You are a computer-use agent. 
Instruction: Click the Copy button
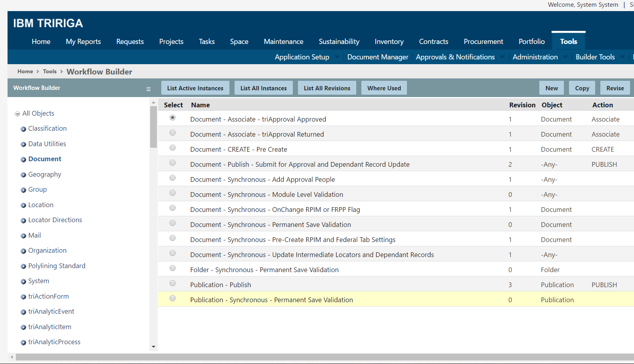pyautogui.click(x=582, y=88)
